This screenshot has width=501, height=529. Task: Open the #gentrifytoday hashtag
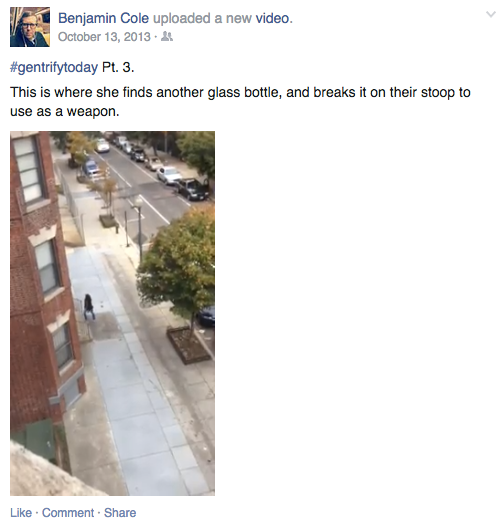pos(54,67)
